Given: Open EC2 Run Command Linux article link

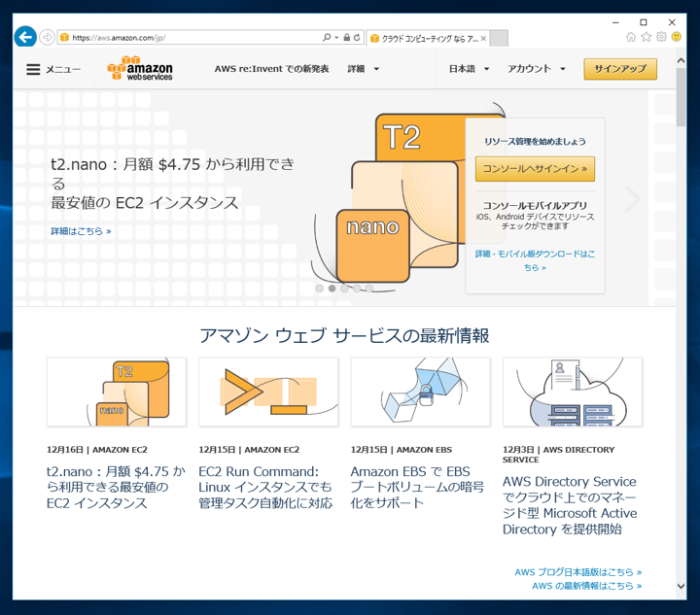Looking at the screenshot, I should point(265,487).
